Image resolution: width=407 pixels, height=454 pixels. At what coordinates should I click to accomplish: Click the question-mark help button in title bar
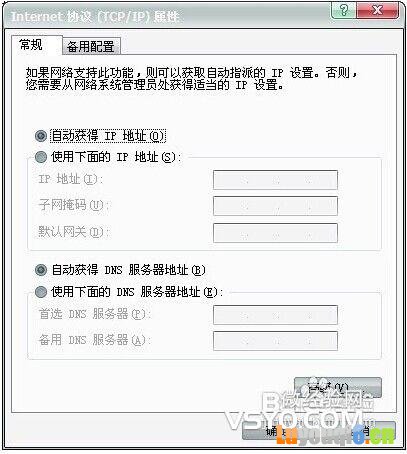[x=343, y=10]
